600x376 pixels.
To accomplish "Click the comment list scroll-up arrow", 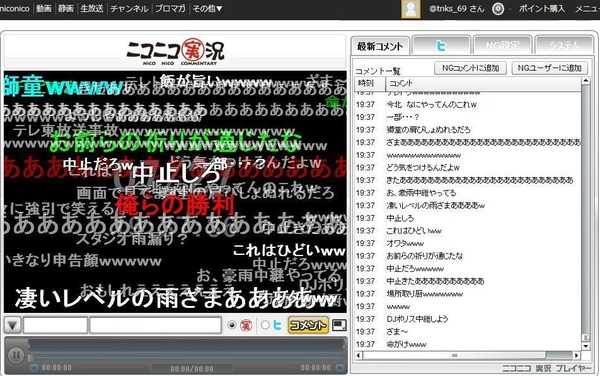I will (x=585, y=81).
